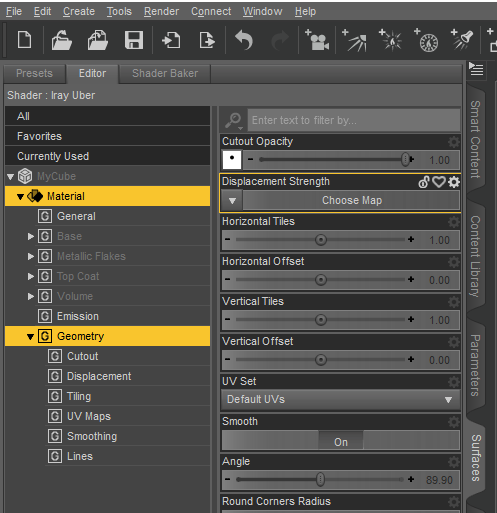Decrease Vertical Offset with minus button
Image resolution: width=497 pixels, height=513 pixels.
[227, 359]
